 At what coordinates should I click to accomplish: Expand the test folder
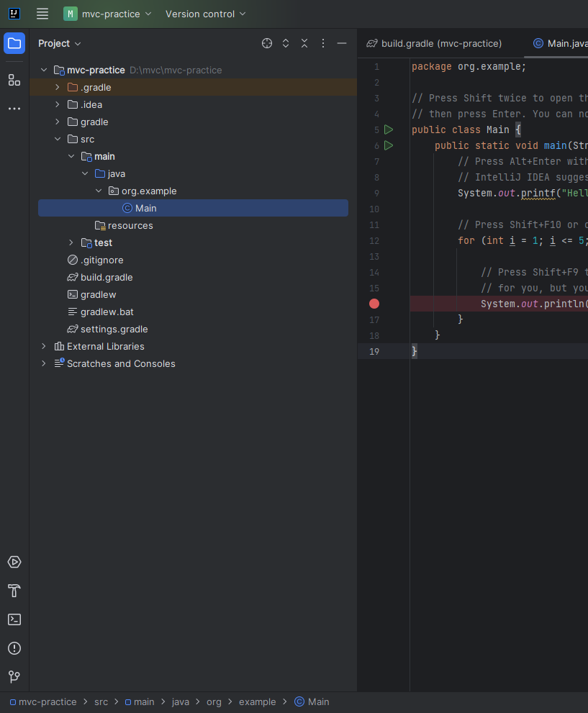pos(71,242)
